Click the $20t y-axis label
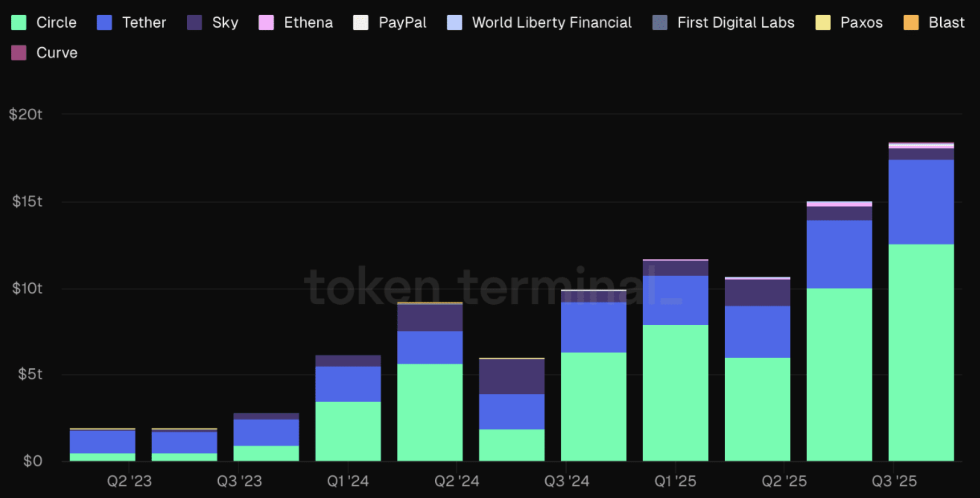The image size is (980, 498). pyautogui.click(x=26, y=114)
